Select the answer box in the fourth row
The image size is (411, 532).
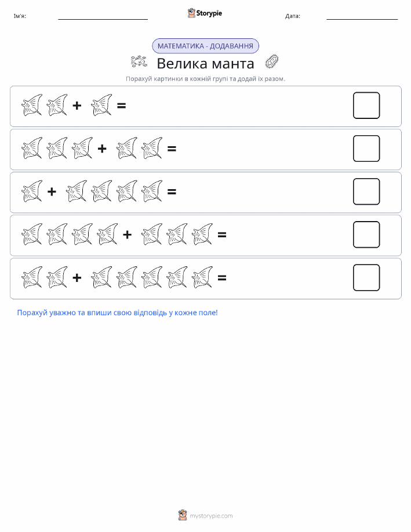tap(366, 234)
